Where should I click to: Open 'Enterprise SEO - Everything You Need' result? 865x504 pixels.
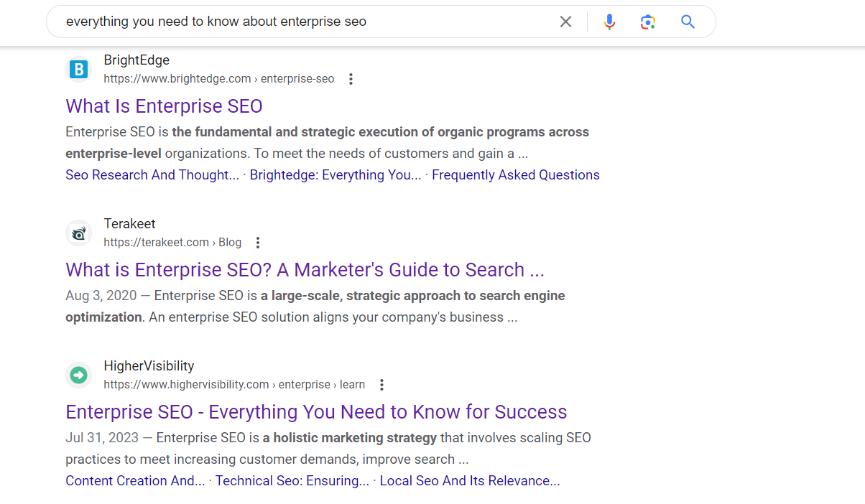tap(316, 412)
